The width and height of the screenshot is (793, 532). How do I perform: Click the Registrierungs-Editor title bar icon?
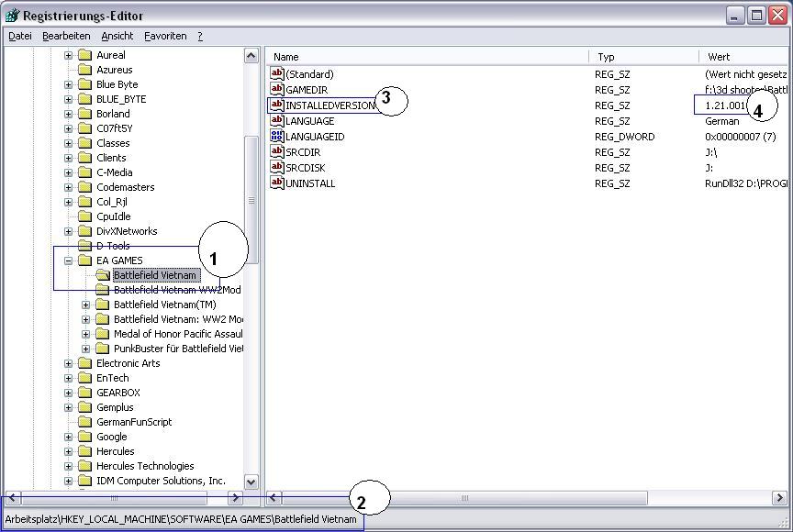pyautogui.click(x=12, y=16)
